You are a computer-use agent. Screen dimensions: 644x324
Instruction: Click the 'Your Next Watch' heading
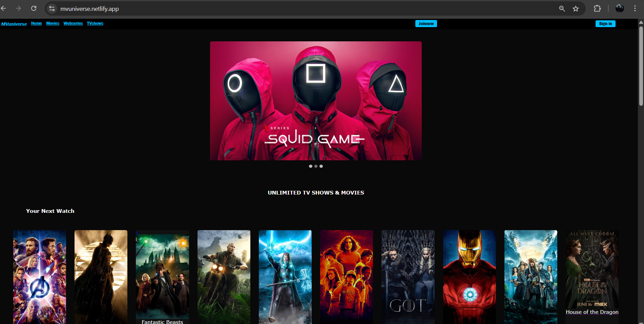coord(50,211)
